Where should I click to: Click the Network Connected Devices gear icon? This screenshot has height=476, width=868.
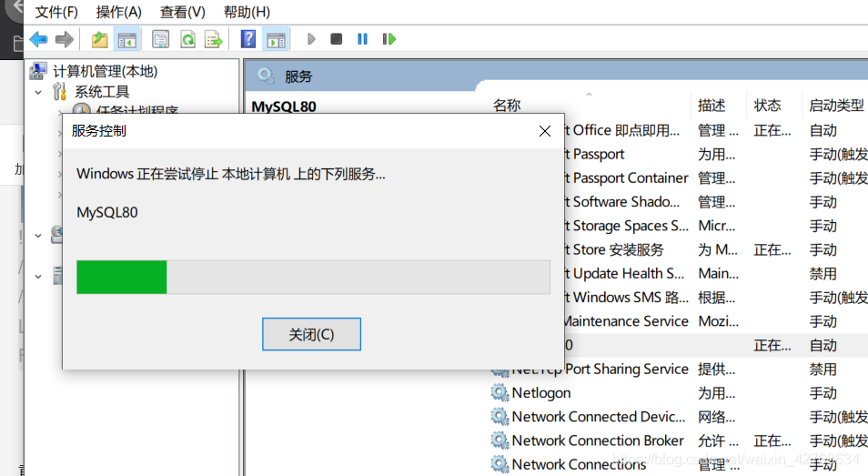point(500,417)
